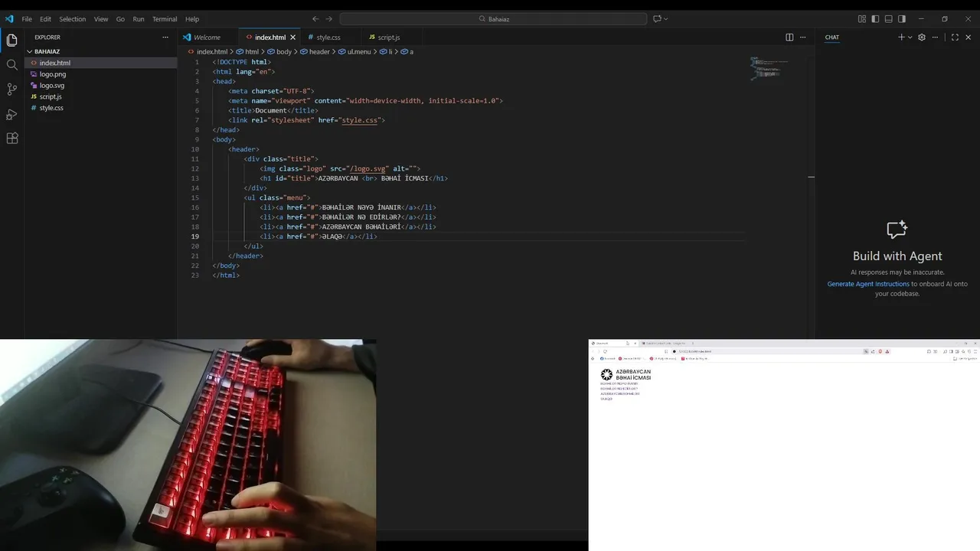
Task: Open the Customize Layout button
Action: (862, 18)
